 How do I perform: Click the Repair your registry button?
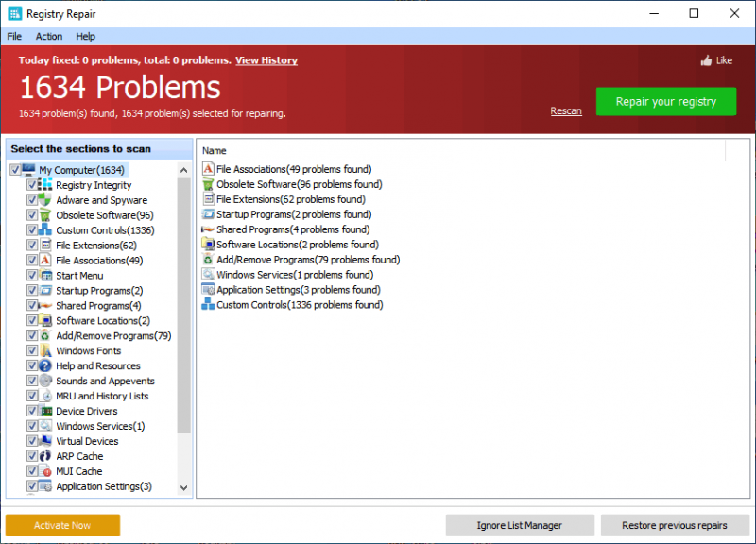pos(665,102)
